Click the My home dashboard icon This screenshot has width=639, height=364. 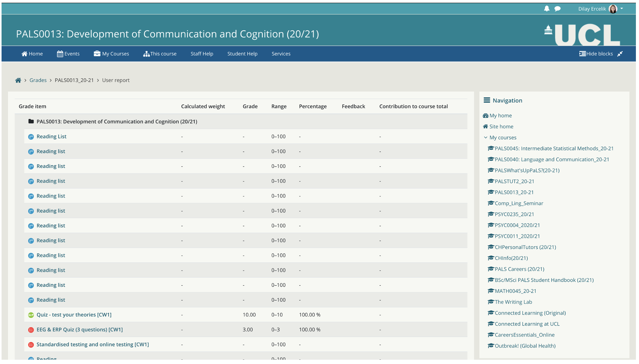coord(486,116)
